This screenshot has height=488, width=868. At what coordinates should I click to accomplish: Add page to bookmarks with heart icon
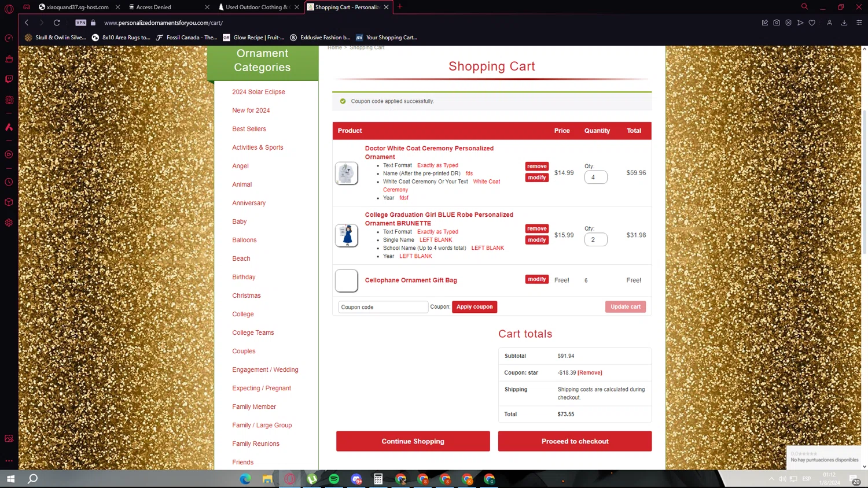click(x=812, y=23)
